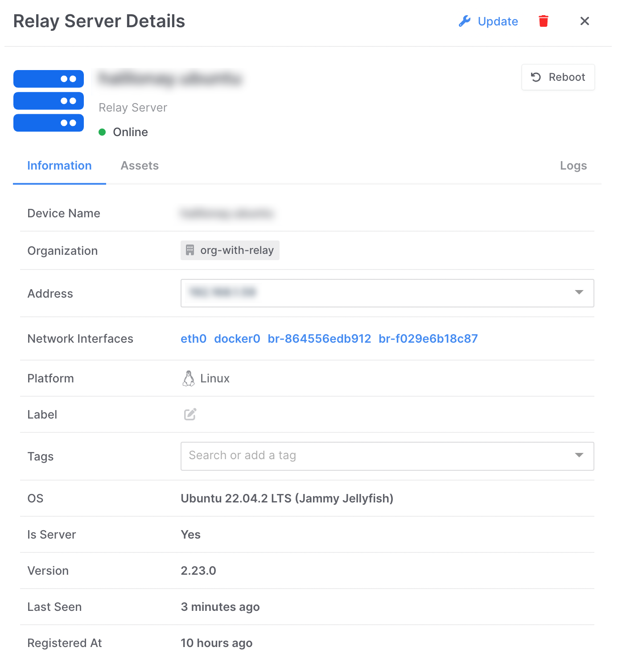Click the wrench Update icon

pyautogui.click(x=465, y=21)
